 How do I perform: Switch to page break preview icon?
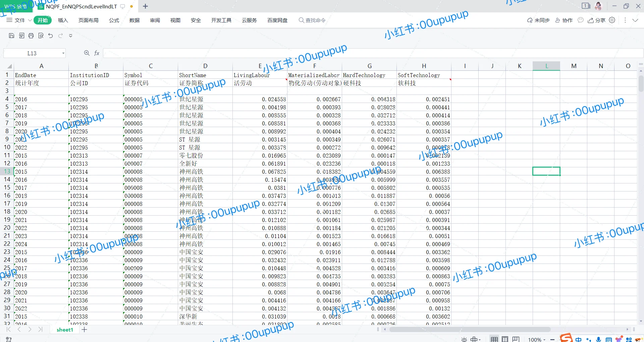[516, 339]
